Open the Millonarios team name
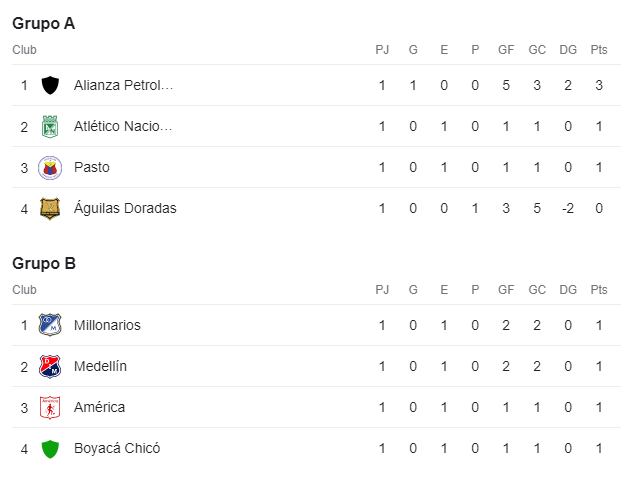 tap(107, 325)
